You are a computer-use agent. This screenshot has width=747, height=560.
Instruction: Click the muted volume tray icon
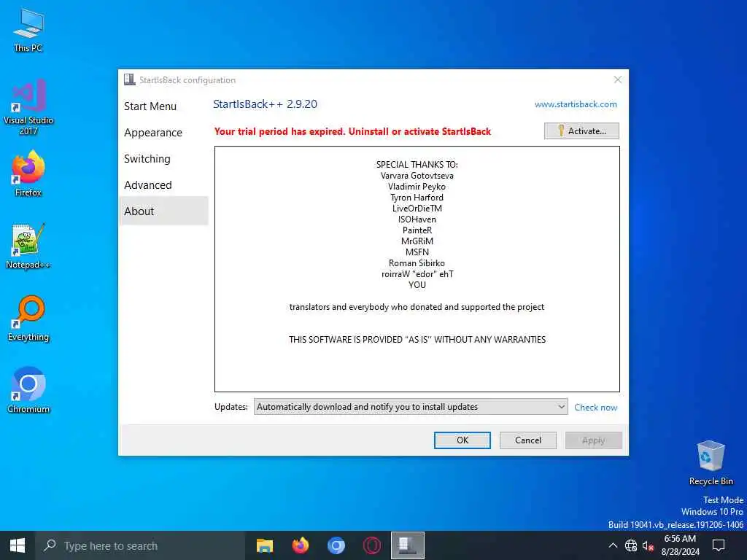[x=648, y=545]
